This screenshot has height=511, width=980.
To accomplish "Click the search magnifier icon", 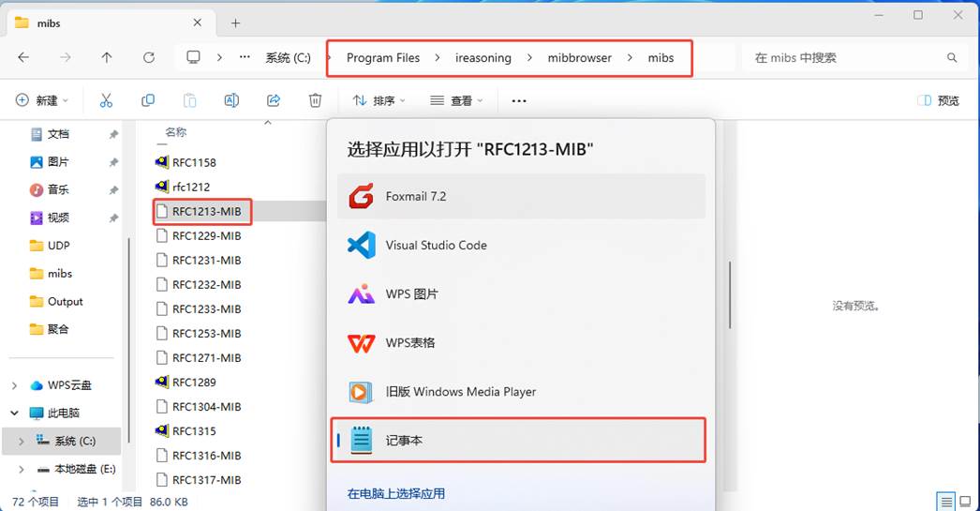I will (952, 57).
